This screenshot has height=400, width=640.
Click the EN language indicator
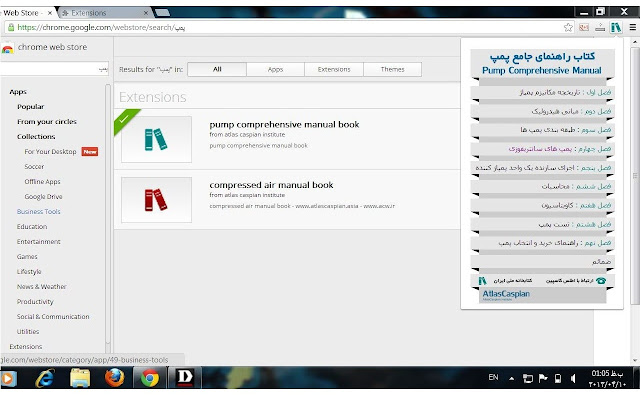tap(493, 377)
